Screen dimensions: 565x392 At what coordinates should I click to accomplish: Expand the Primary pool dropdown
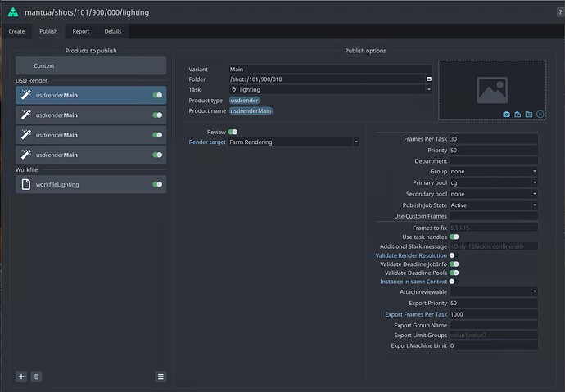click(493, 182)
